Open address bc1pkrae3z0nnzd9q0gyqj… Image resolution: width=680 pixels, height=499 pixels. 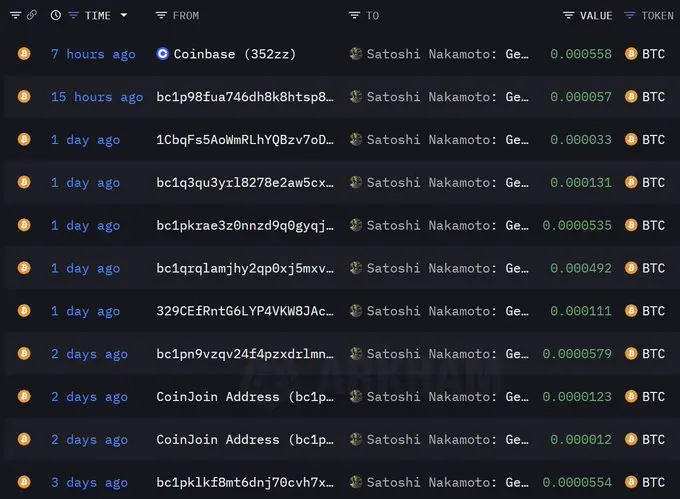point(245,225)
